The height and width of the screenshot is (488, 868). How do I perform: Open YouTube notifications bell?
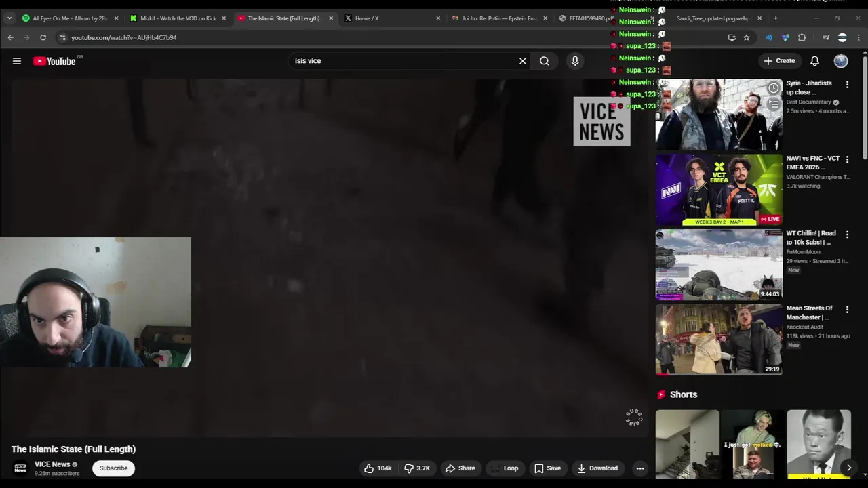[x=815, y=61]
